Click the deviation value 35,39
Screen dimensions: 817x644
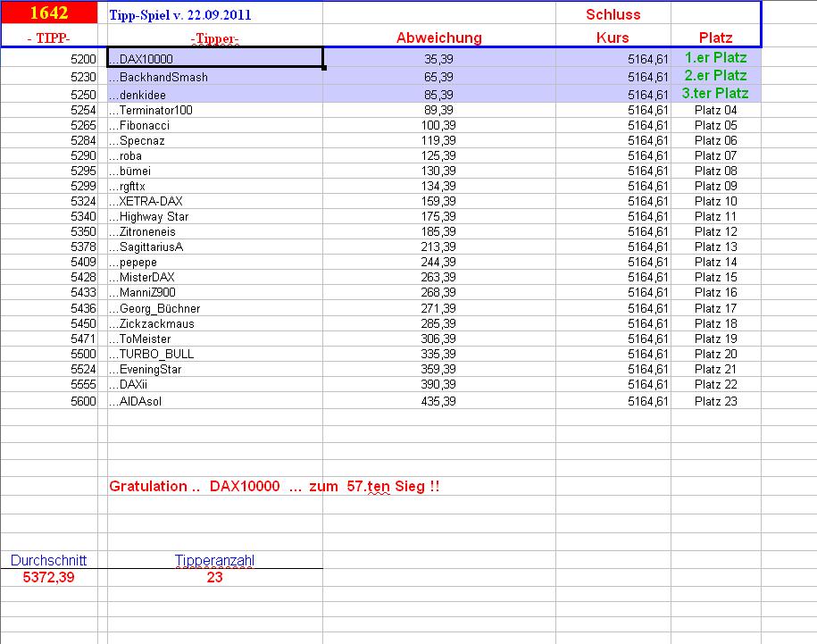438,59
